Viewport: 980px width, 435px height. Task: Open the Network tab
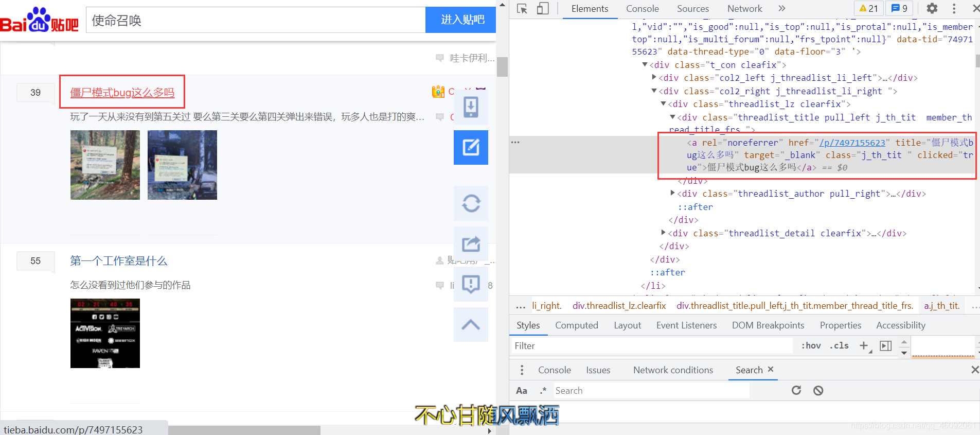point(745,9)
